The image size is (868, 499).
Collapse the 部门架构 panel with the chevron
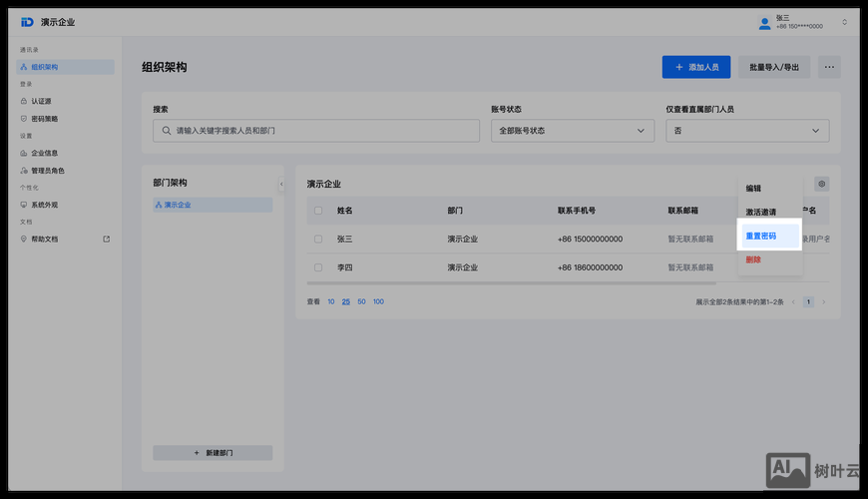(281, 185)
